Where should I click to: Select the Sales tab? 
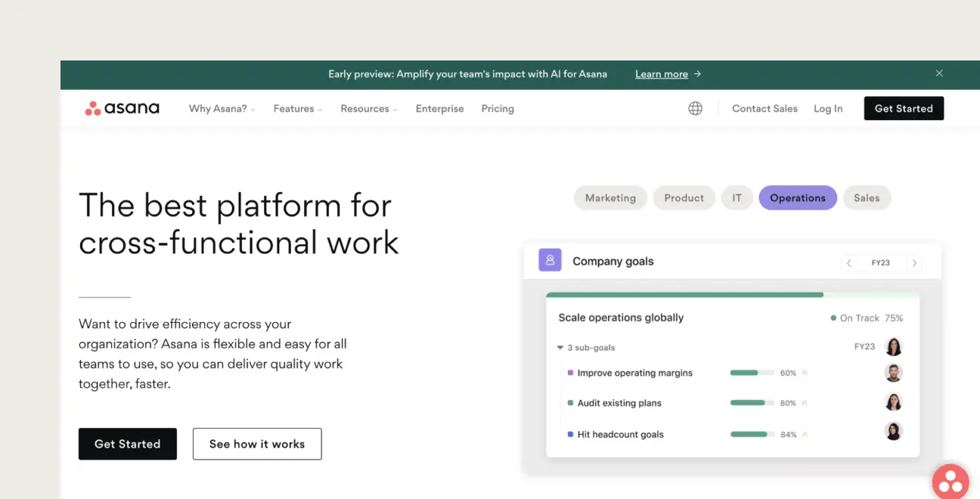[x=867, y=198]
